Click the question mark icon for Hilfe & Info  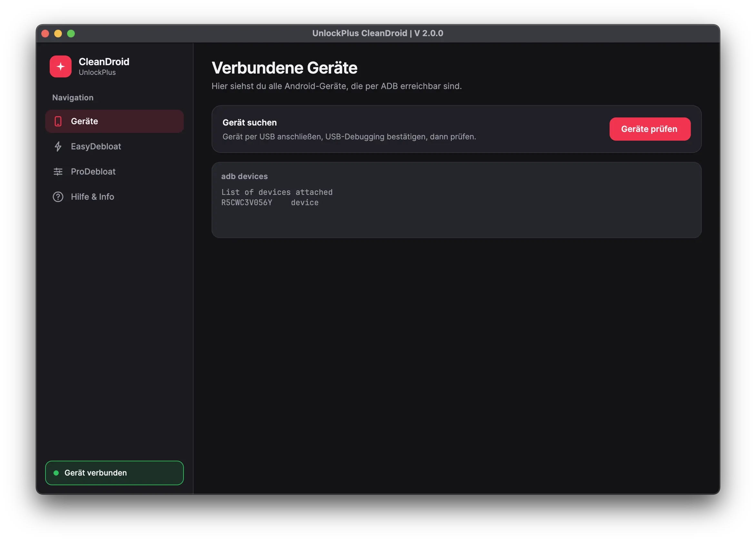58,197
